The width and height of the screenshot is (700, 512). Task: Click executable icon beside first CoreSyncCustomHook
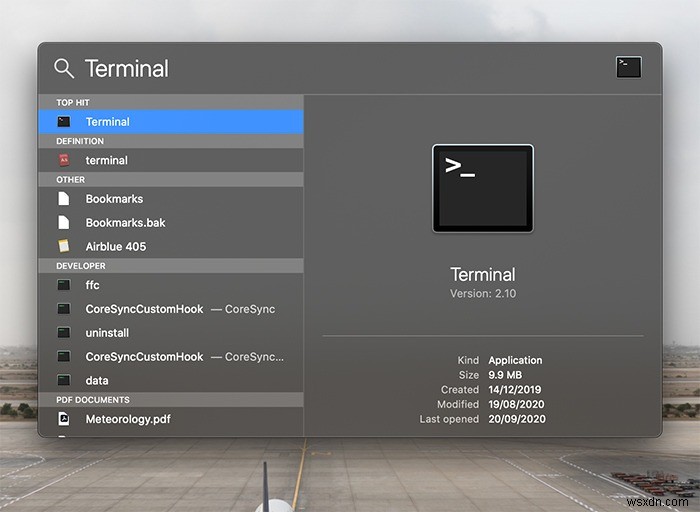point(64,308)
